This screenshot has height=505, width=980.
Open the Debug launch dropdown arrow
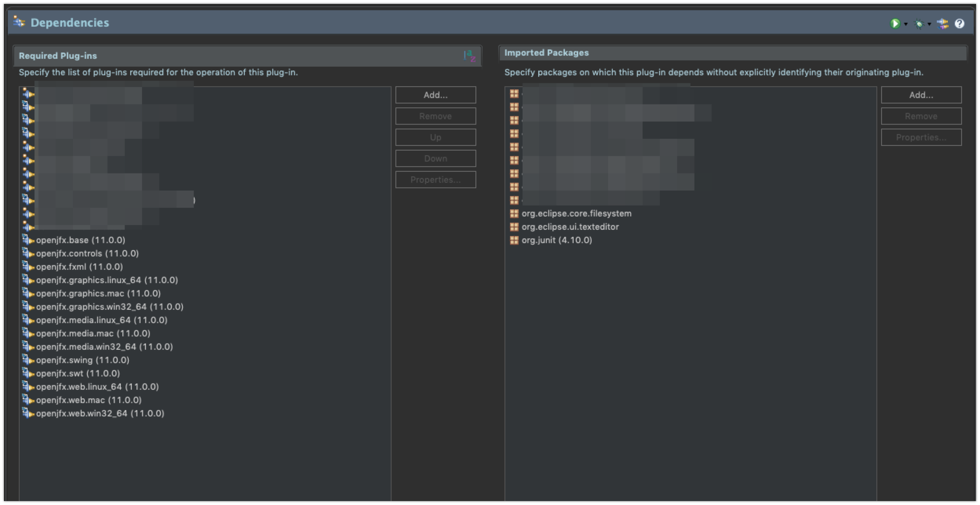929,24
